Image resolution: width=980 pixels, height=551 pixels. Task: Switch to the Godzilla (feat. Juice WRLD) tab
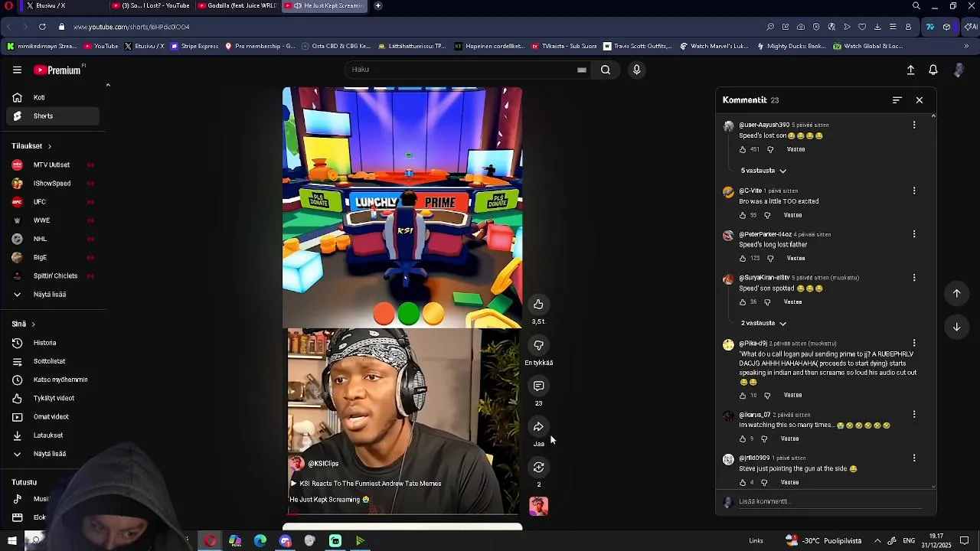tap(236, 5)
